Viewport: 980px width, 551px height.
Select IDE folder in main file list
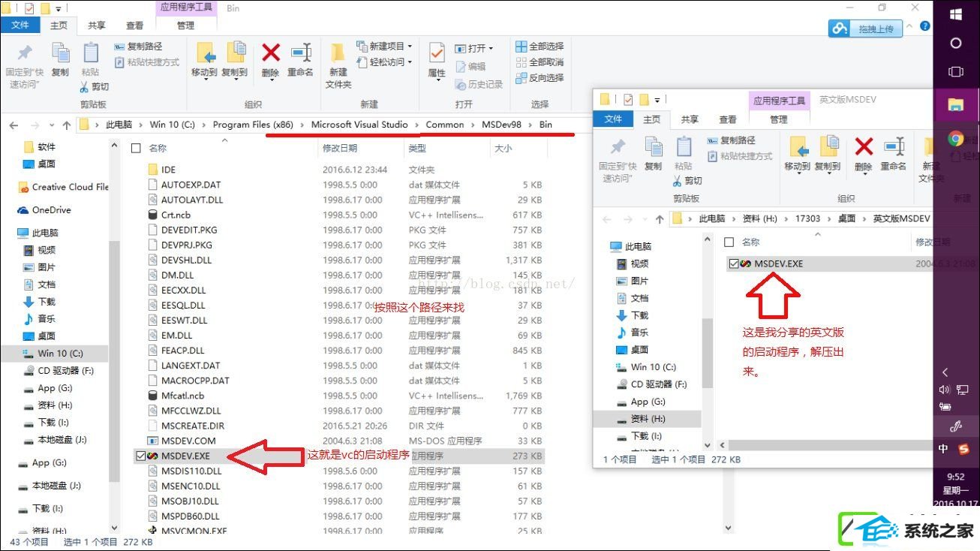[x=168, y=170]
